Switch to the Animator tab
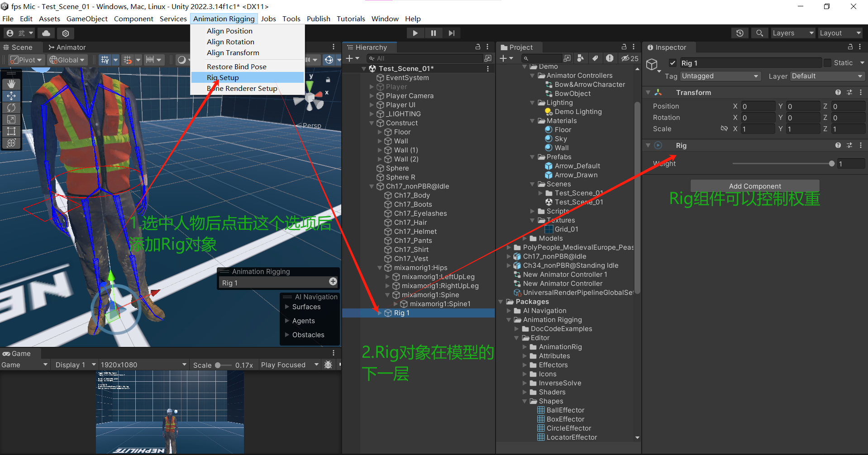868x455 pixels. [x=67, y=47]
